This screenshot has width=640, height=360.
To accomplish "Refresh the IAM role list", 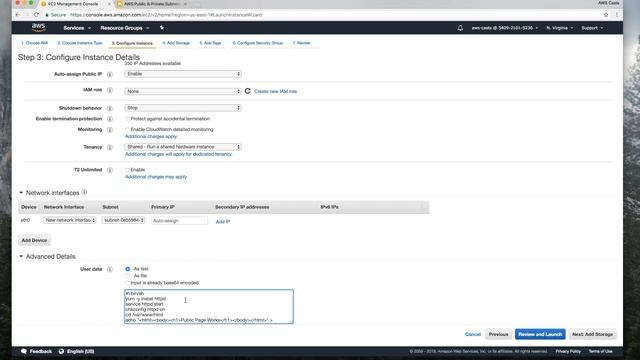I will (x=247, y=91).
